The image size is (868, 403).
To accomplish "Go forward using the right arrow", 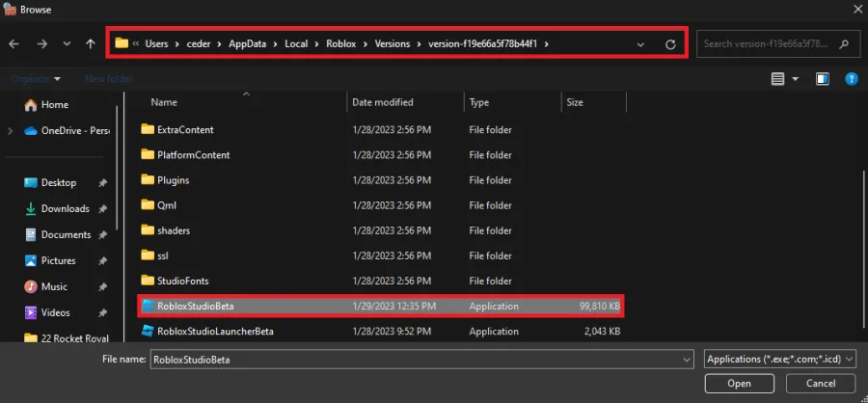I will pos(42,44).
